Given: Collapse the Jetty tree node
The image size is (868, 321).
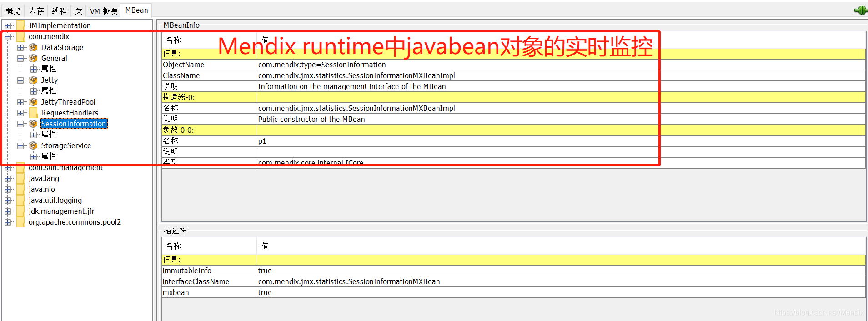Looking at the screenshot, I should coord(20,80).
